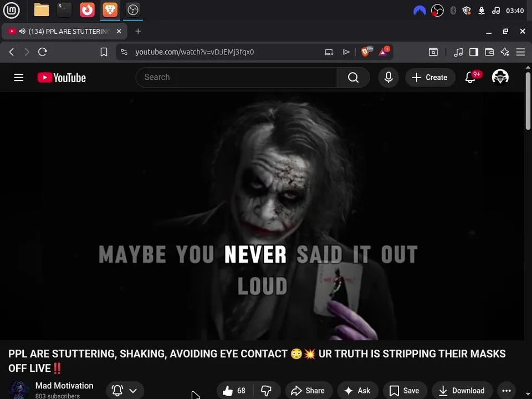The height and width of the screenshot is (399, 532).
Task: Focus the address bar URL
Action: pos(195,52)
